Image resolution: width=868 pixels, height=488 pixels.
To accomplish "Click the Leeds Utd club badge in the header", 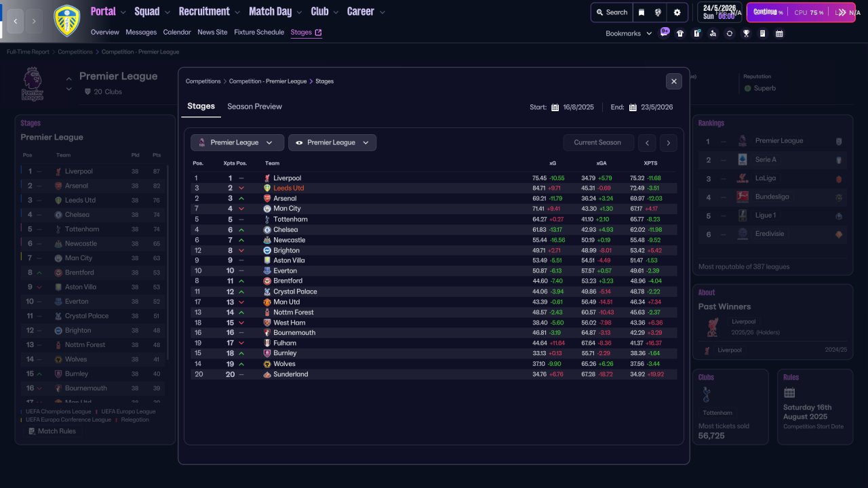I will 66,20.
